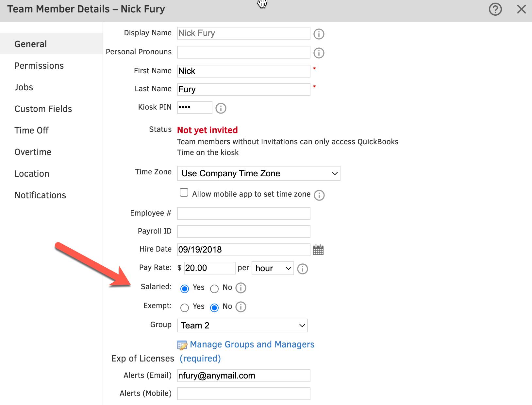Open the pay rate per hour dropdown

click(273, 268)
